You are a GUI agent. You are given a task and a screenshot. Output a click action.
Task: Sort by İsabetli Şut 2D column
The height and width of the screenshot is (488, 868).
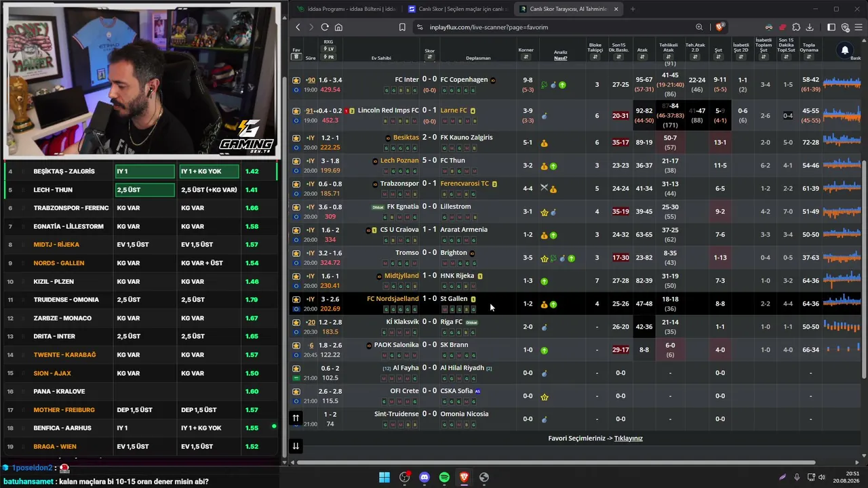pos(741,58)
